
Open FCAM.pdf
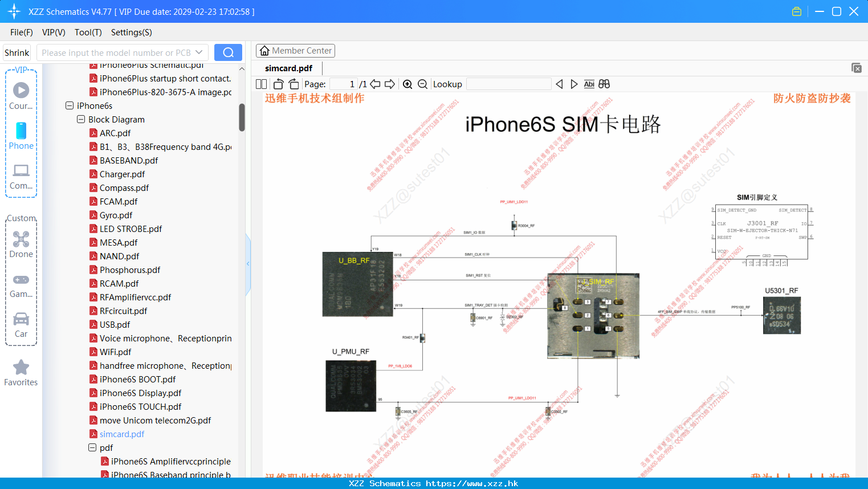[119, 201]
